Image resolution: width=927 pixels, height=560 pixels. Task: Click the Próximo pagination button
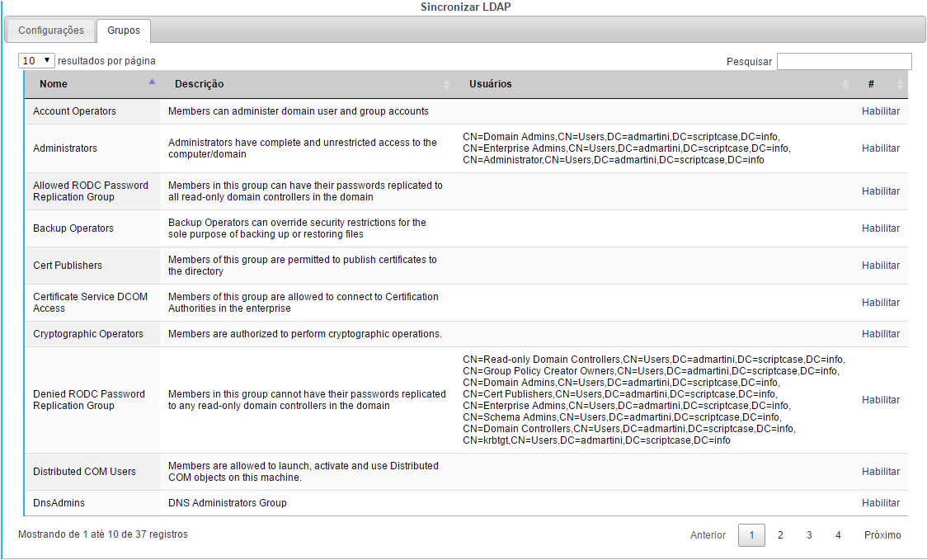pyautogui.click(x=882, y=535)
